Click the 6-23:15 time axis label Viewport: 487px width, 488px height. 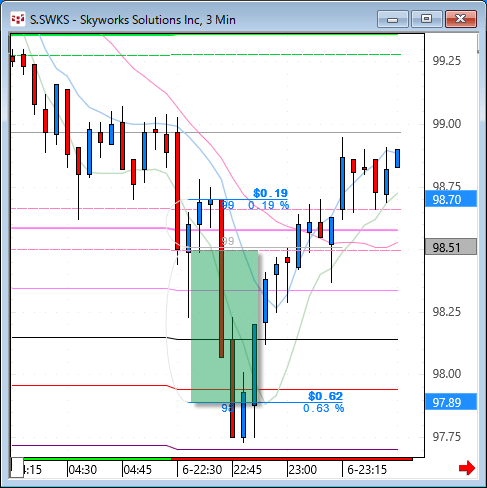point(367,470)
